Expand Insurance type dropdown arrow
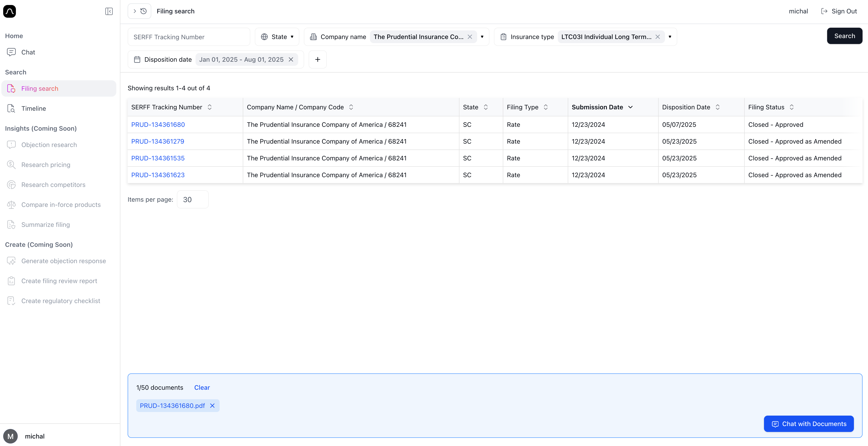Viewport: 868px width, 446px height. click(670, 37)
